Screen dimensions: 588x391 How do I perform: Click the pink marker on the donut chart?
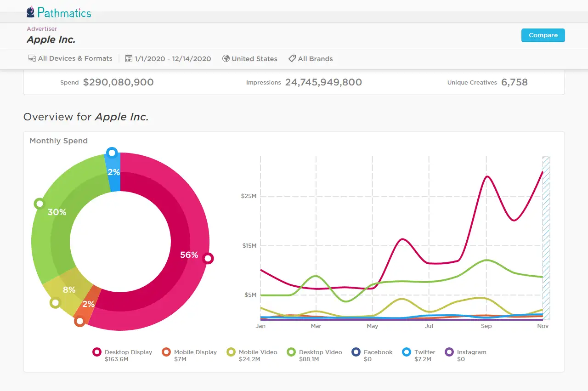coord(208,259)
